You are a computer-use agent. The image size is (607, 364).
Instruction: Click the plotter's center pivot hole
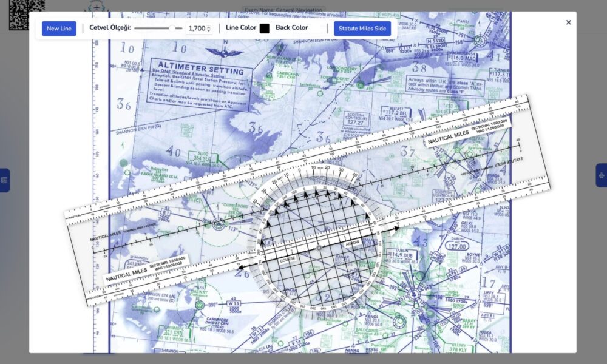(x=319, y=247)
